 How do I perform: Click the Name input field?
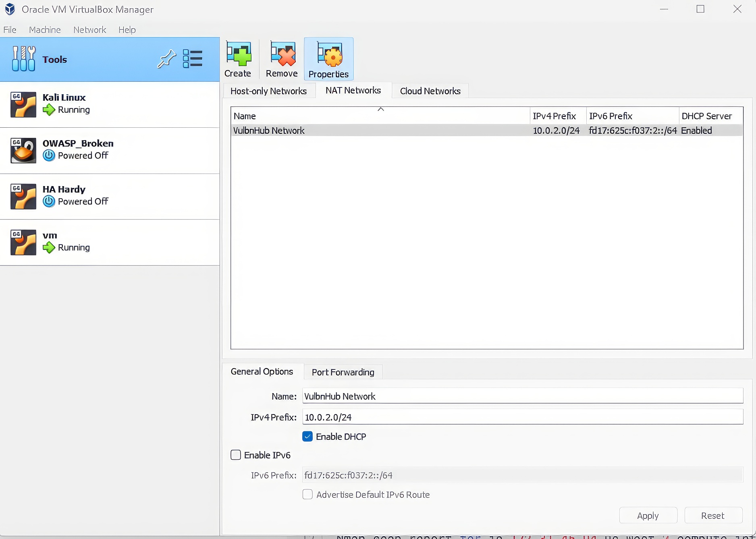coord(523,396)
